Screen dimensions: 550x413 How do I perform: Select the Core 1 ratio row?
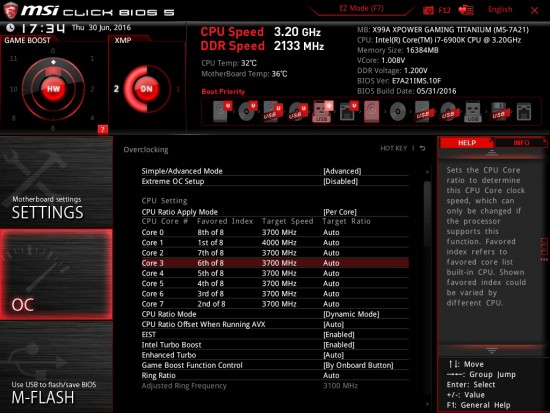tap(275, 242)
